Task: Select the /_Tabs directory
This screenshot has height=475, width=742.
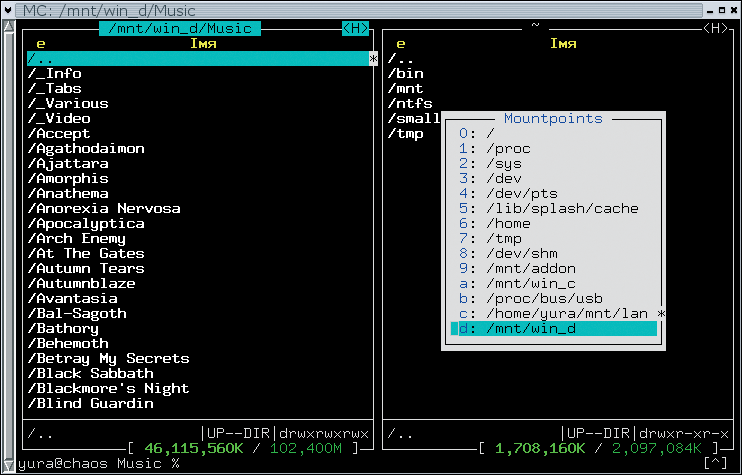Action: [54, 88]
